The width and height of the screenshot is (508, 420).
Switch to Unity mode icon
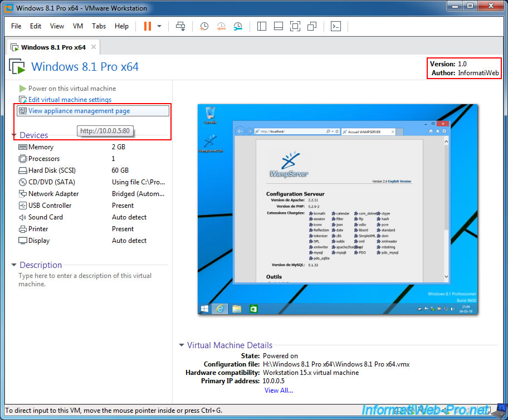click(x=312, y=26)
